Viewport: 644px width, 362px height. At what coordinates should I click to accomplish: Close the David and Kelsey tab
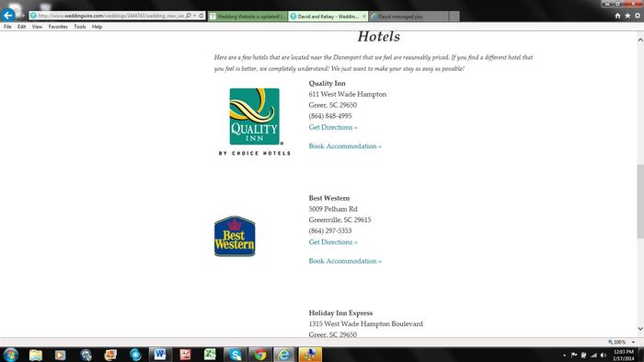(x=364, y=17)
